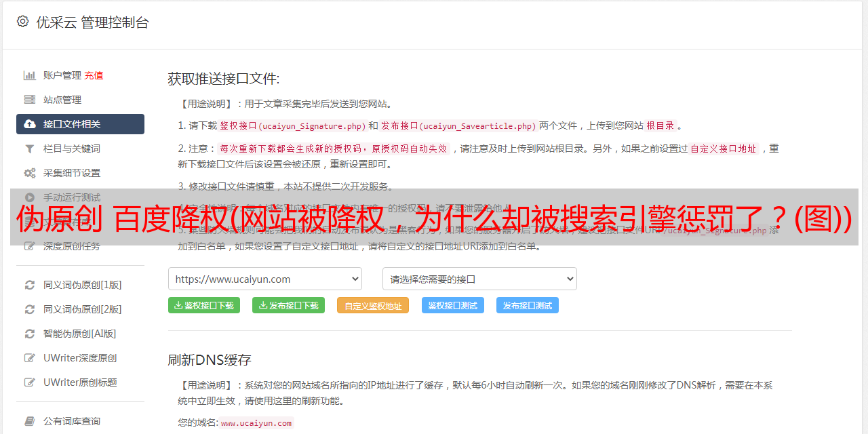Click the 获取推送接口文件 heading
868x434 pixels.
[223, 79]
